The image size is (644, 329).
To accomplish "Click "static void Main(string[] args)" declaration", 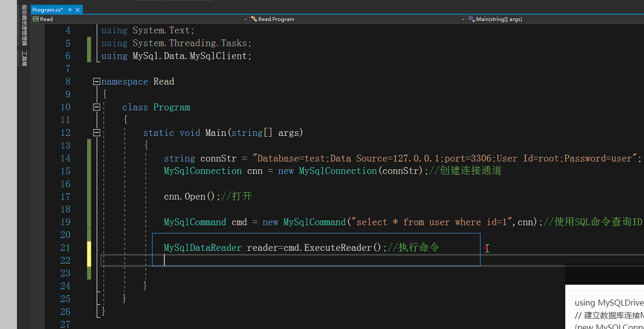I will 223,133.
